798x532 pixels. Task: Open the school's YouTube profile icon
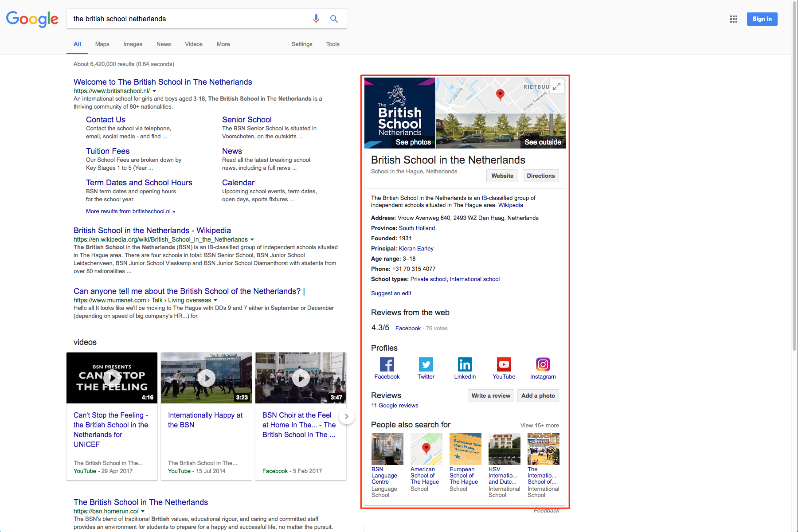504,364
